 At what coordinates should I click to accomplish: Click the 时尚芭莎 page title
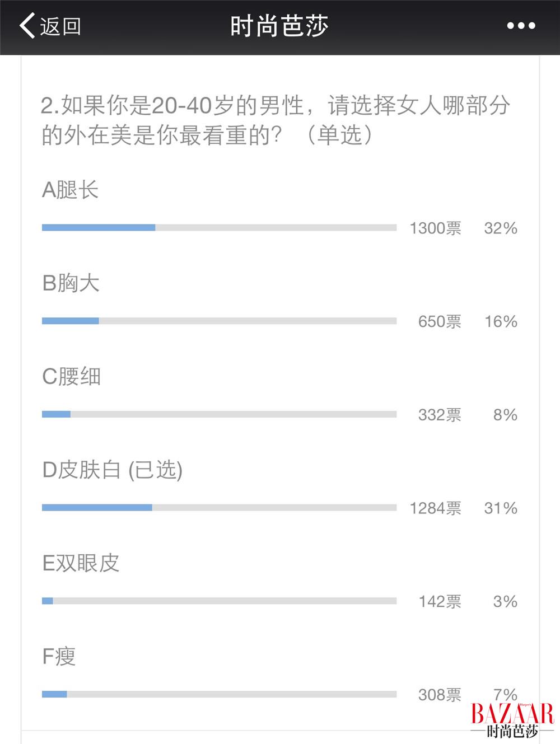coord(279,26)
